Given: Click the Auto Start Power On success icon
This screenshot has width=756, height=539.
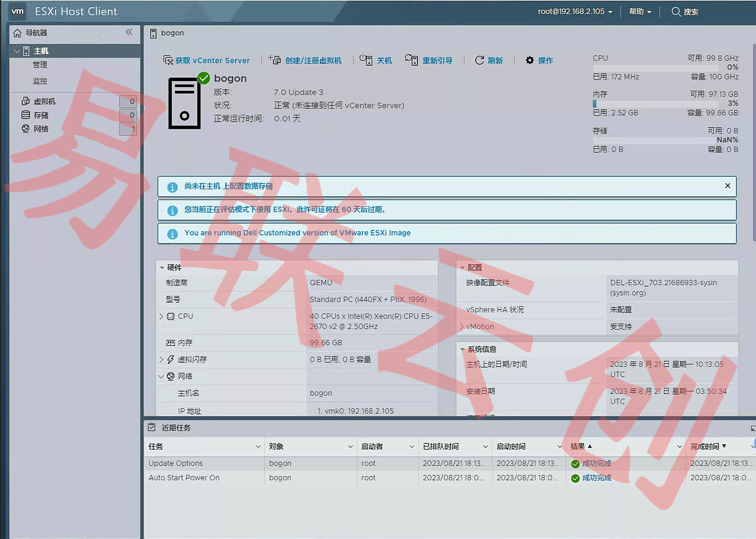Looking at the screenshot, I should (x=576, y=479).
